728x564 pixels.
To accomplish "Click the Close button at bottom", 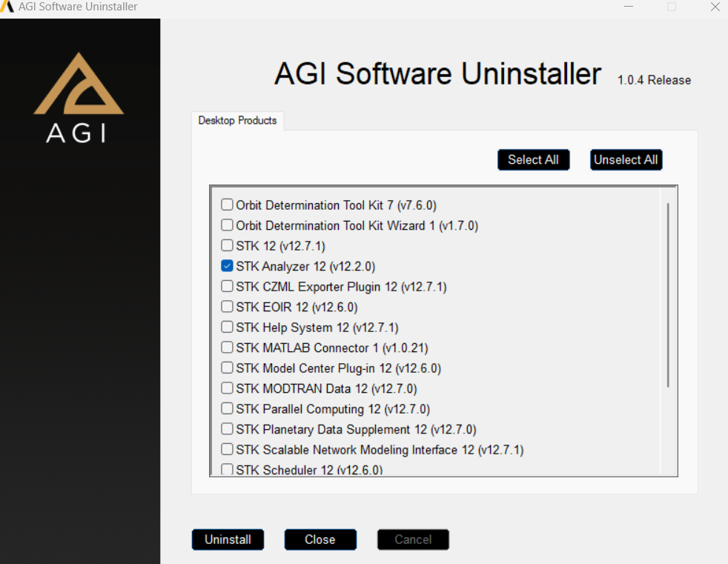I will [x=320, y=540].
